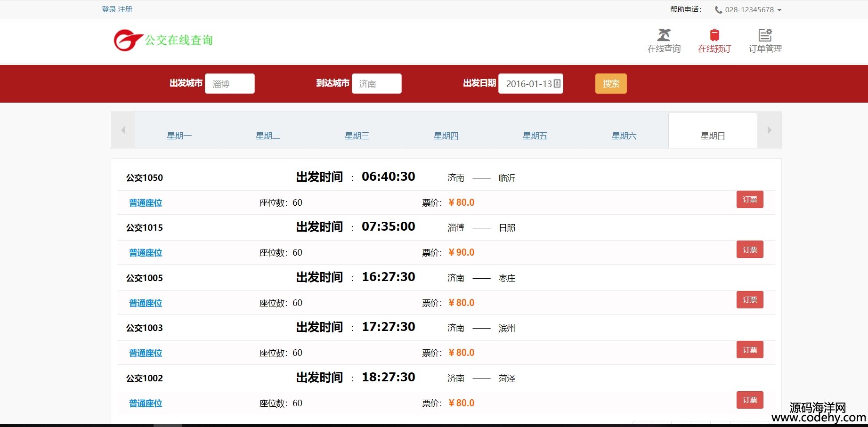The height and width of the screenshot is (427, 868).
Task: Book ticket for bus 公交1050
Action: coord(749,200)
